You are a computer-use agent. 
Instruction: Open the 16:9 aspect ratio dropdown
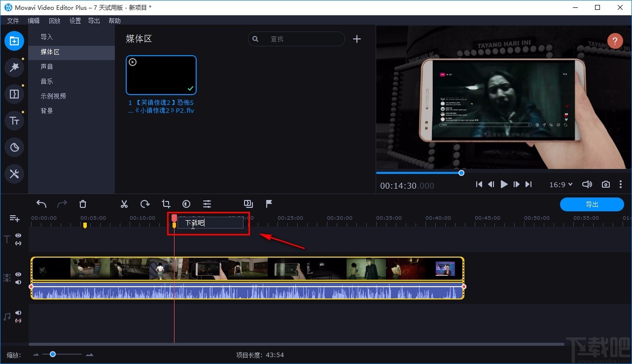[561, 185]
